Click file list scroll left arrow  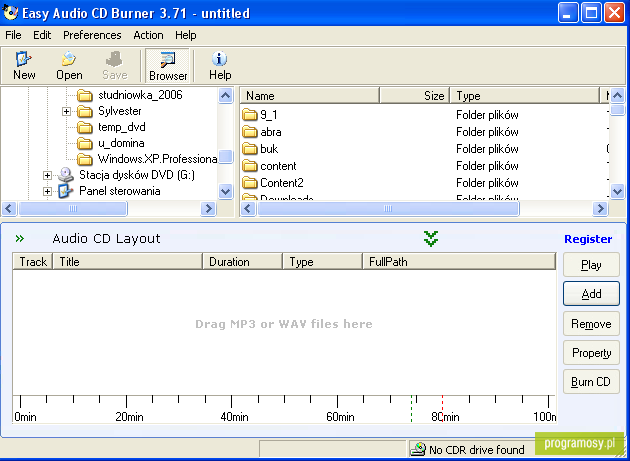click(x=248, y=209)
